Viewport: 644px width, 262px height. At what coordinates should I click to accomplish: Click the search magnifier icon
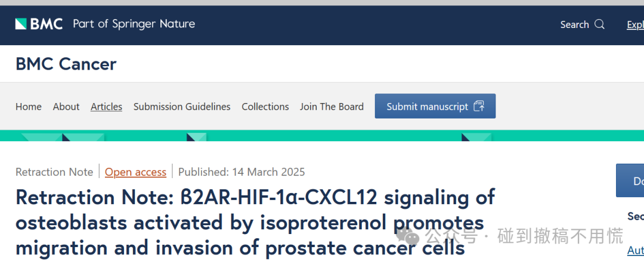point(600,24)
